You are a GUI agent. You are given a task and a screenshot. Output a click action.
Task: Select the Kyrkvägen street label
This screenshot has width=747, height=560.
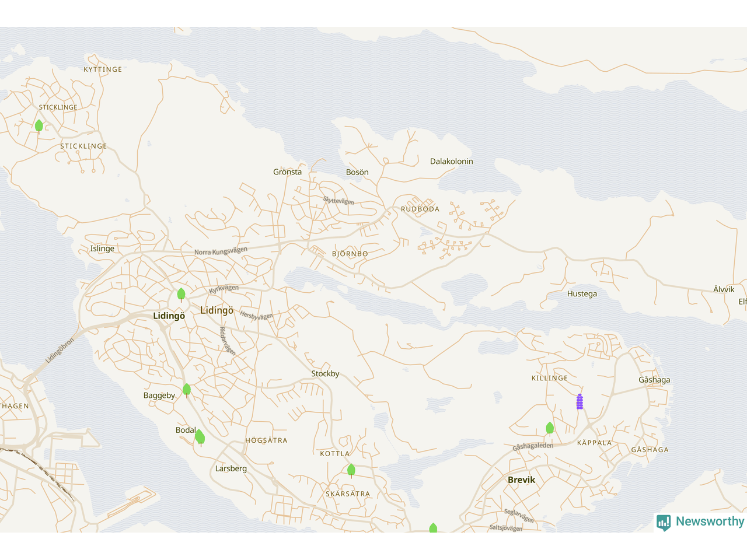[x=224, y=289]
